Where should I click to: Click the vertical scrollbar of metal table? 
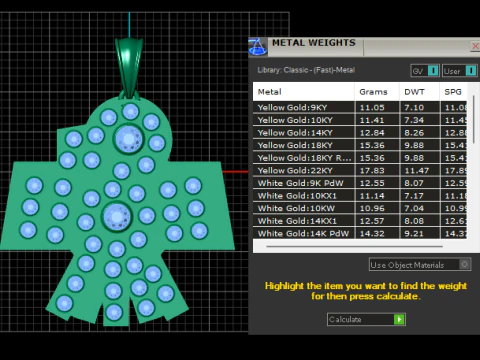click(473, 120)
